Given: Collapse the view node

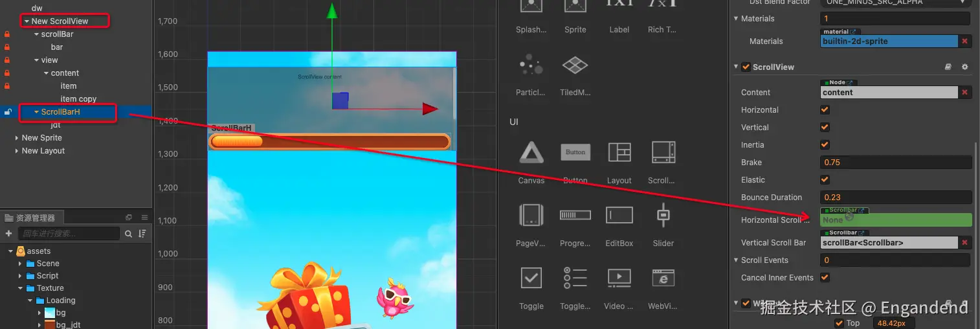Looking at the screenshot, I should 36,60.
